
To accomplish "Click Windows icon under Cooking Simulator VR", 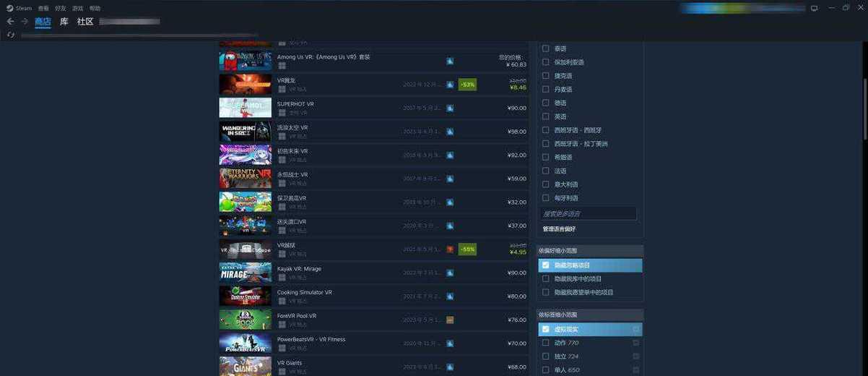I will pos(282,301).
